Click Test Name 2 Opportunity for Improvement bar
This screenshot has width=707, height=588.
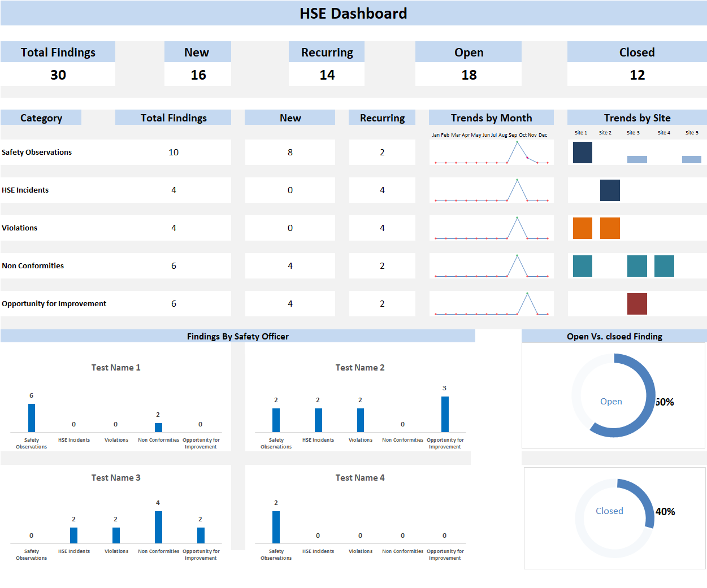445,414
